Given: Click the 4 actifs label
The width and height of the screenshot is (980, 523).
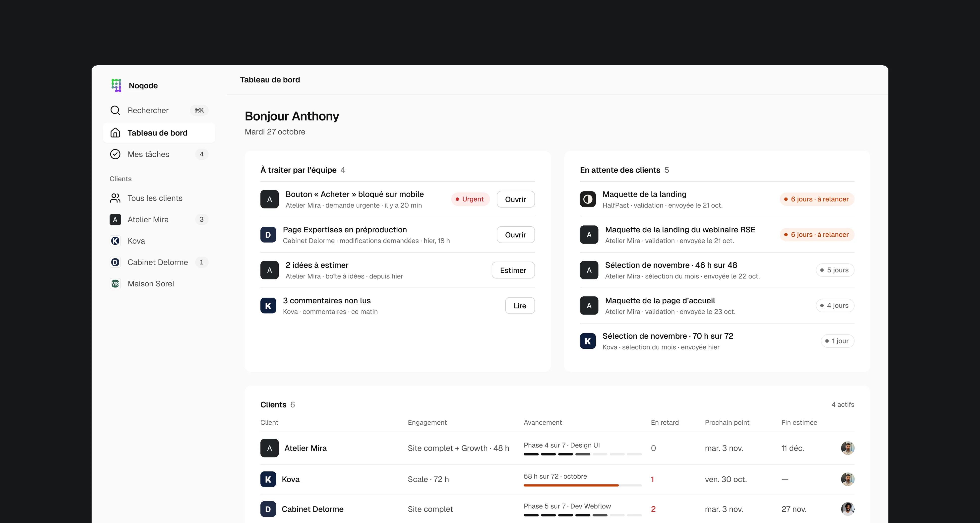Looking at the screenshot, I should tap(843, 405).
